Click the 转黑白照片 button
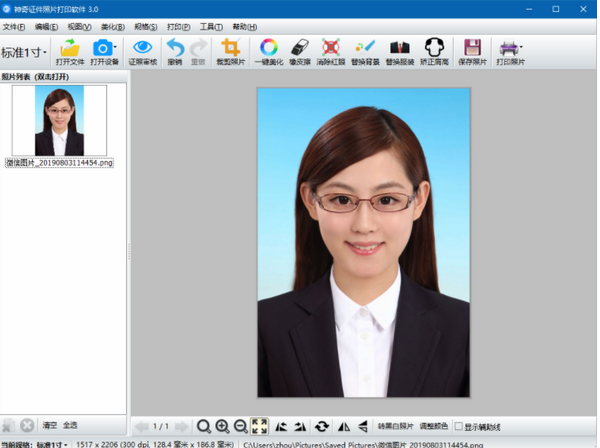This screenshot has height=448, width=600. coord(395,427)
